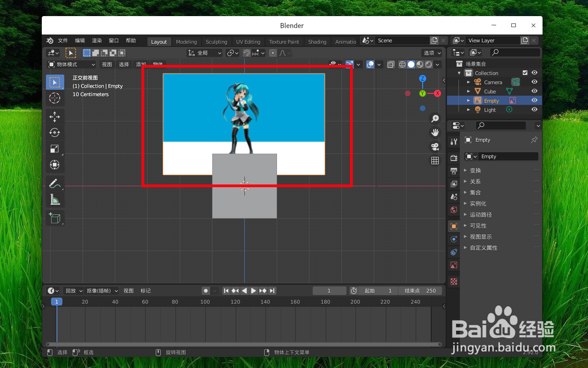The image size is (588, 368).
Task: Hide the Light object in outliner
Action: click(x=534, y=109)
